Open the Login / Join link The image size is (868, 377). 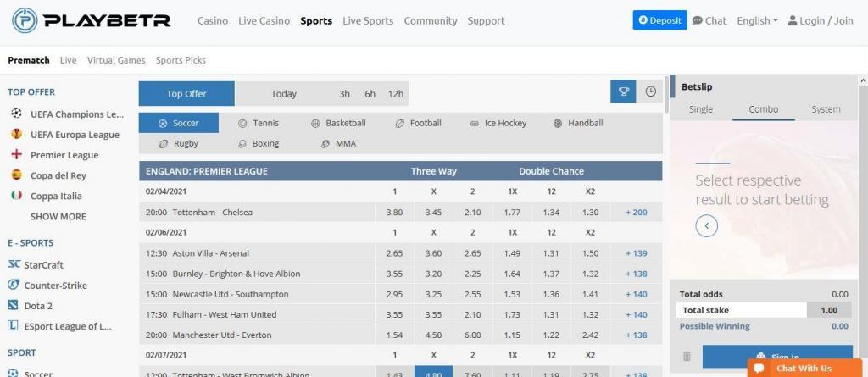[x=821, y=20]
